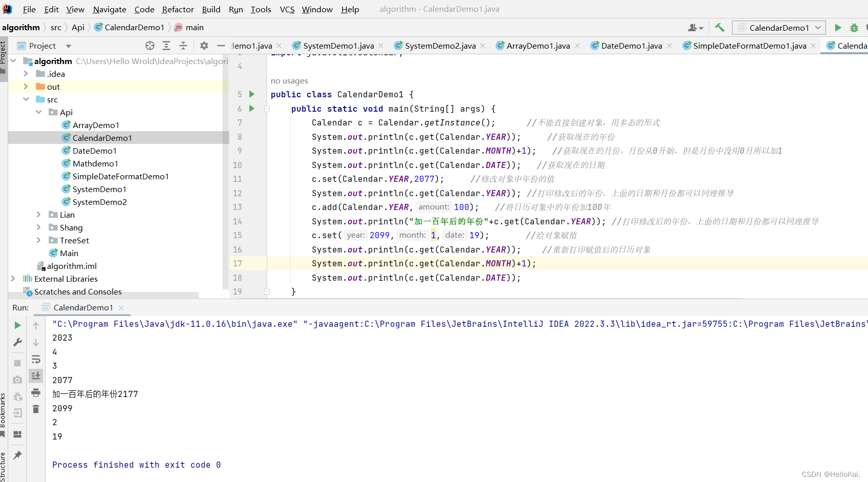Open the user account icon in toolbar
The width and height of the screenshot is (868, 482).
[695, 28]
